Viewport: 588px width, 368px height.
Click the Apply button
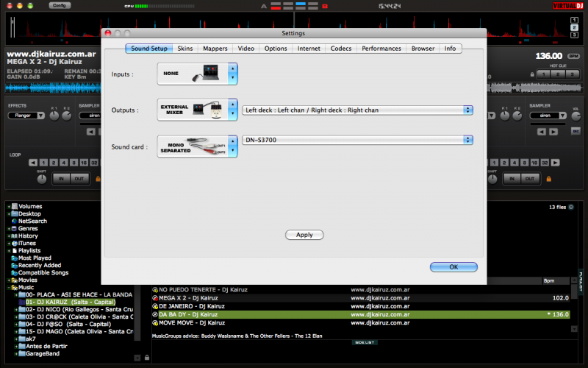[x=304, y=235]
